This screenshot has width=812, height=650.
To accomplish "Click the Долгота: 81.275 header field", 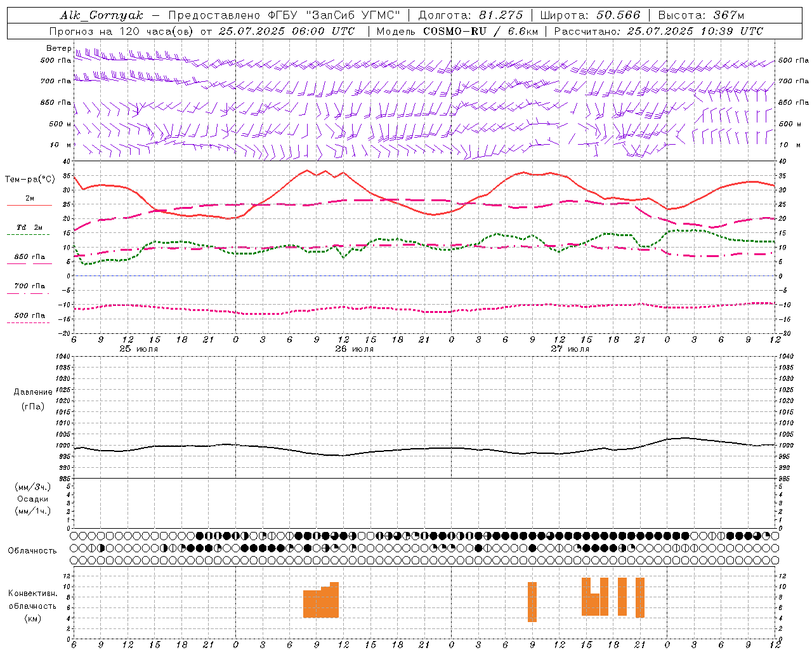I will [471, 15].
